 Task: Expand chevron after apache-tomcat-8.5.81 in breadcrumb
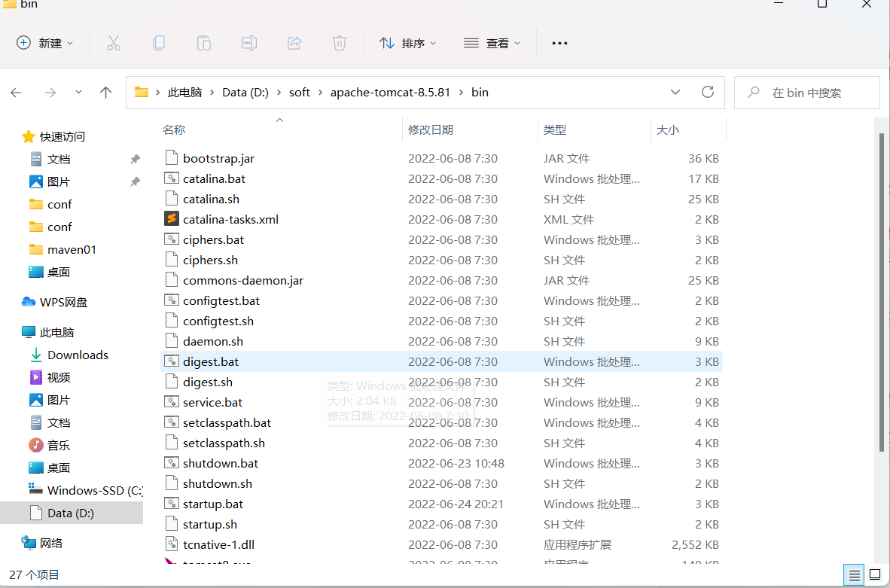(461, 93)
